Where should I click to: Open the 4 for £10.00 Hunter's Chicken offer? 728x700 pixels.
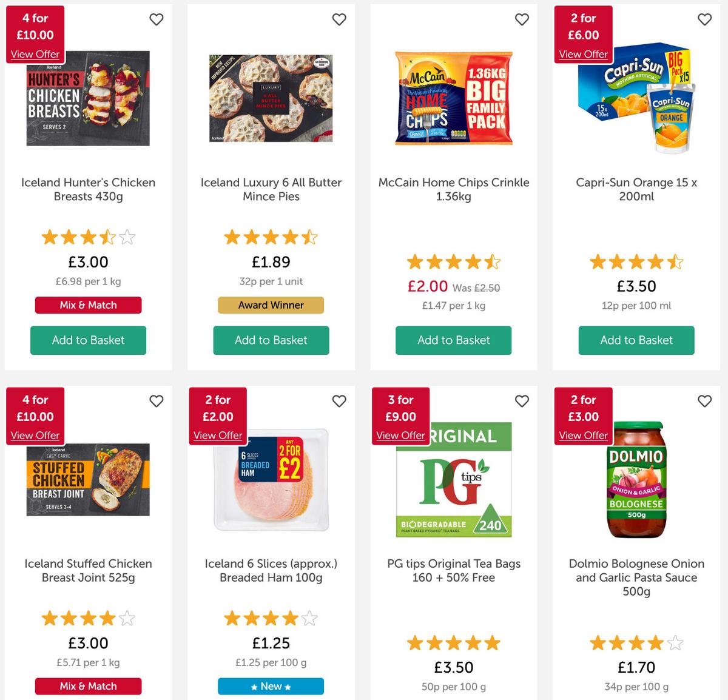[35, 54]
